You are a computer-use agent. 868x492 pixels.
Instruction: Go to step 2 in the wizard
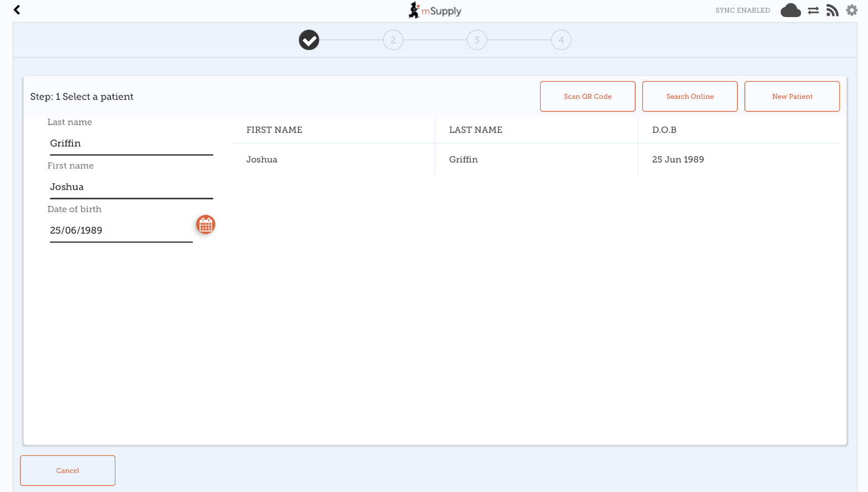pyautogui.click(x=393, y=40)
